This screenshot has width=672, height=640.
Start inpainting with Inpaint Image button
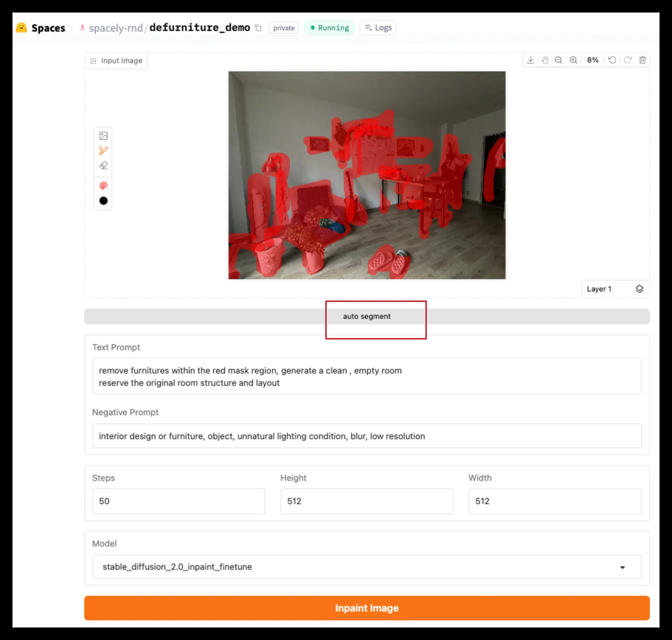pyautogui.click(x=367, y=608)
